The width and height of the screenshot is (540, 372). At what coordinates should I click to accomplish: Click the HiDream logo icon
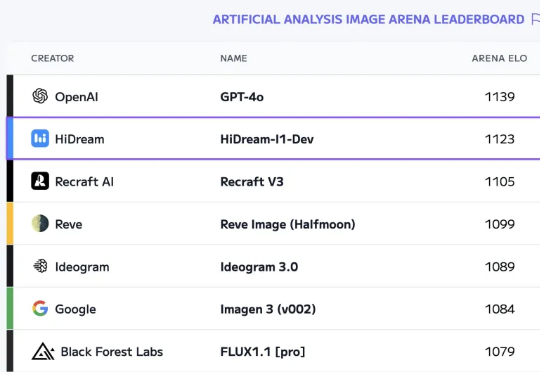(x=40, y=138)
